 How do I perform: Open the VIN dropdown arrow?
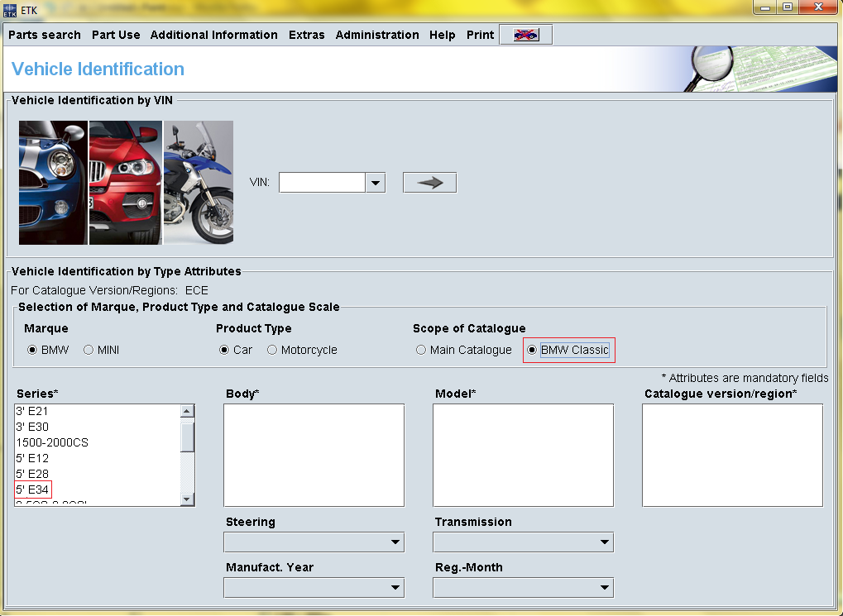[376, 183]
